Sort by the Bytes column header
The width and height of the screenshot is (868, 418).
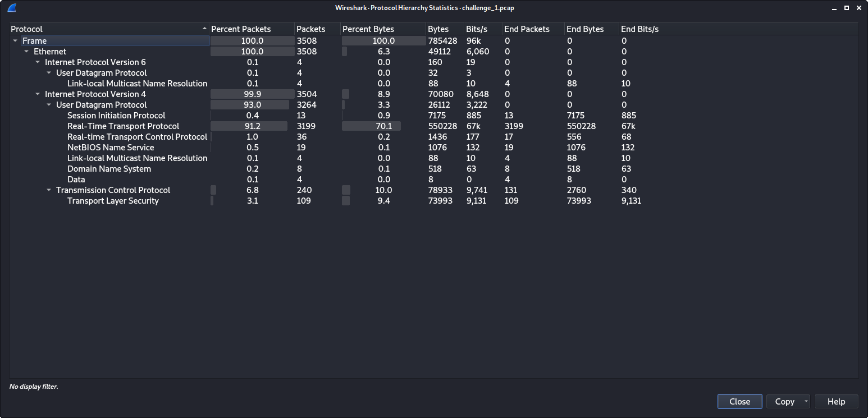[x=445, y=29]
